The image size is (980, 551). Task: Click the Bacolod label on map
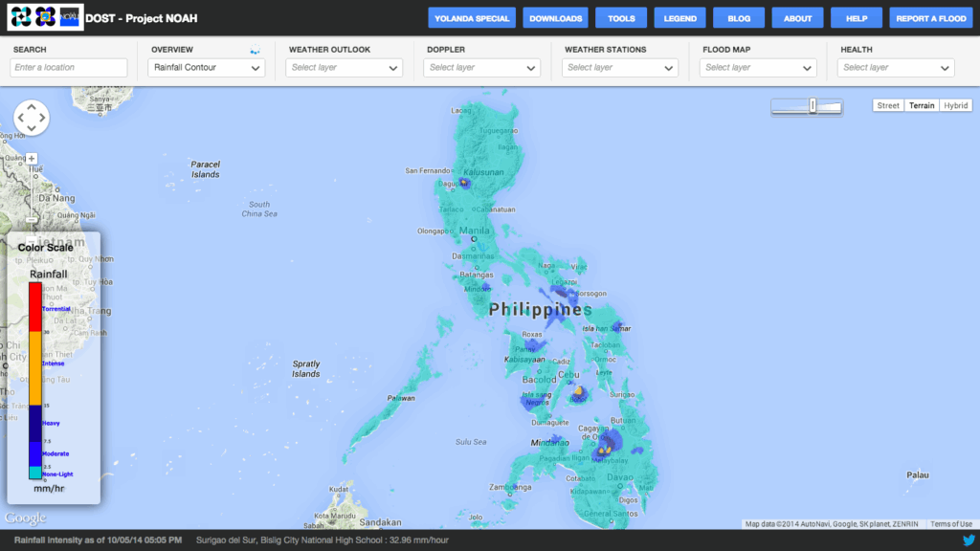(540, 379)
